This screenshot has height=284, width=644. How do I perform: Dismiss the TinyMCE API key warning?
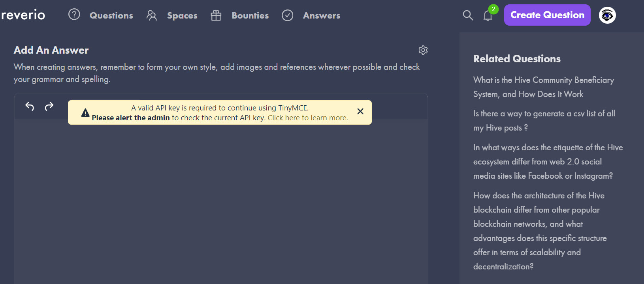(x=360, y=112)
